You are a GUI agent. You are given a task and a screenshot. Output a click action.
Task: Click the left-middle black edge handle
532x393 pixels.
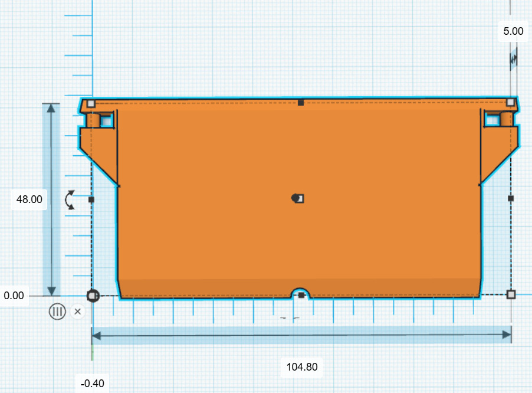pyautogui.click(x=91, y=199)
